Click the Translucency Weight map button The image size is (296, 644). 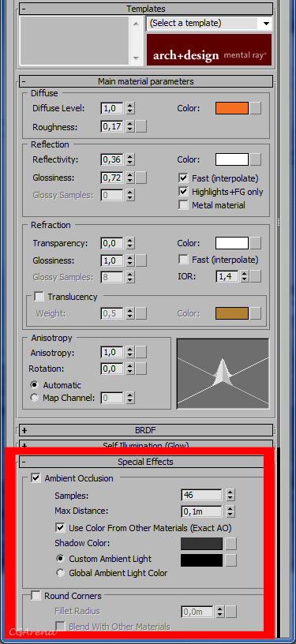pos(141,313)
